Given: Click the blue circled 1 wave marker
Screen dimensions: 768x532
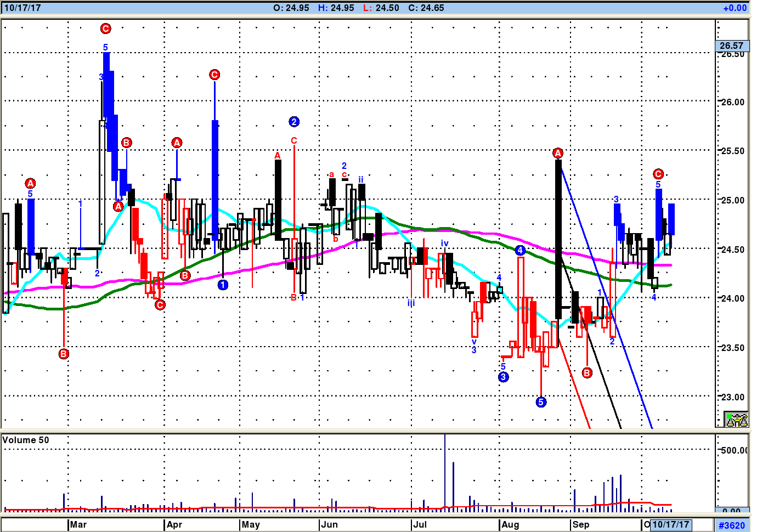Looking at the screenshot, I should (x=223, y=285).
